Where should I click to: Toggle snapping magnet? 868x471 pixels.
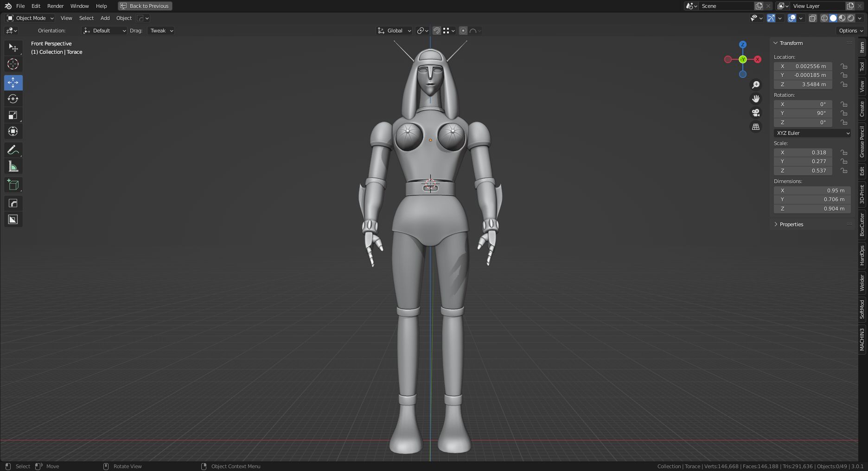(x=437, y=31)
